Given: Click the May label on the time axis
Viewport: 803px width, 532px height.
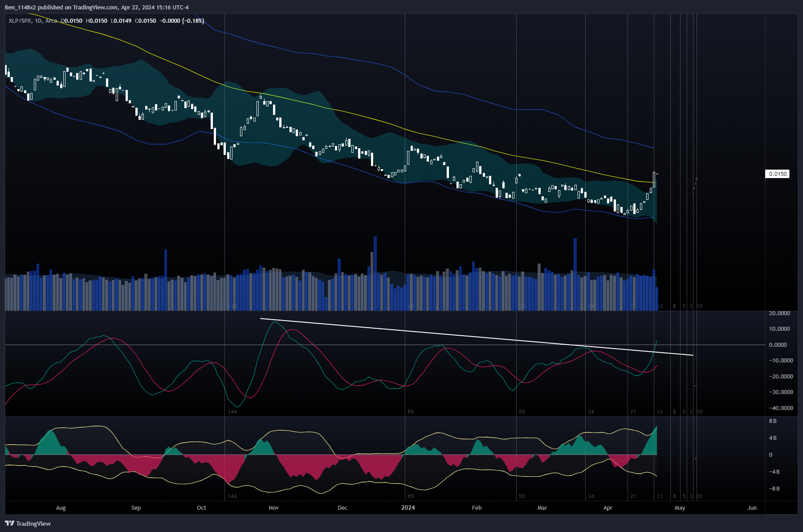Looking at the screenshot, I should pos(680,508).
